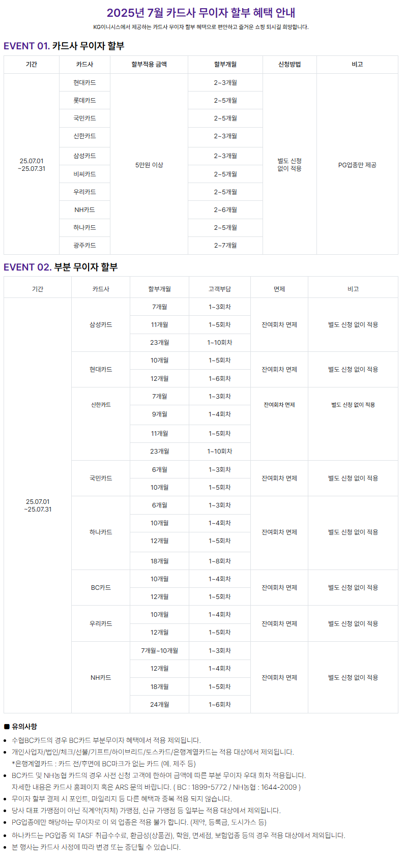Click the 2~7개월 installment cell
The width and height of the screenshot is (405, 868).
click(225, 245)
